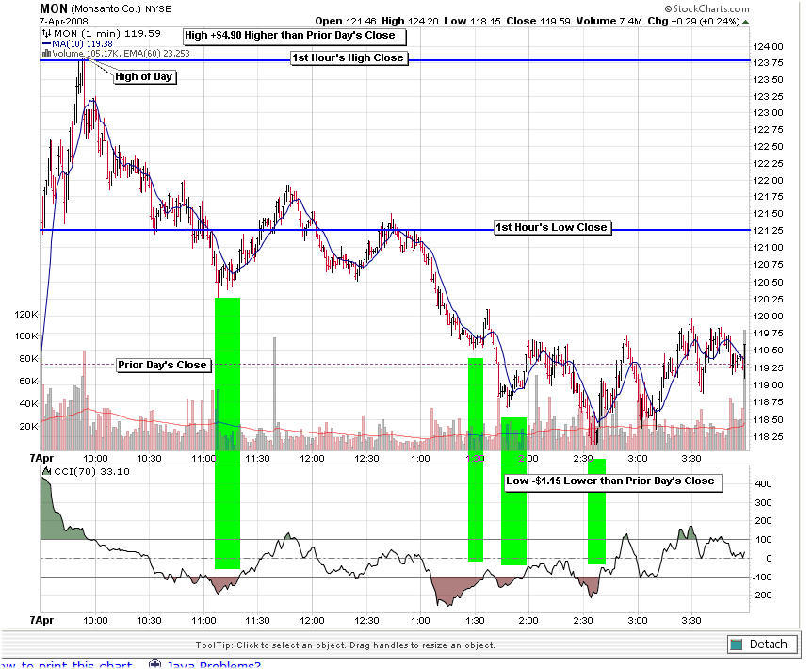
Task: Click the ToolTip help text bar
Action: [346, 645]
